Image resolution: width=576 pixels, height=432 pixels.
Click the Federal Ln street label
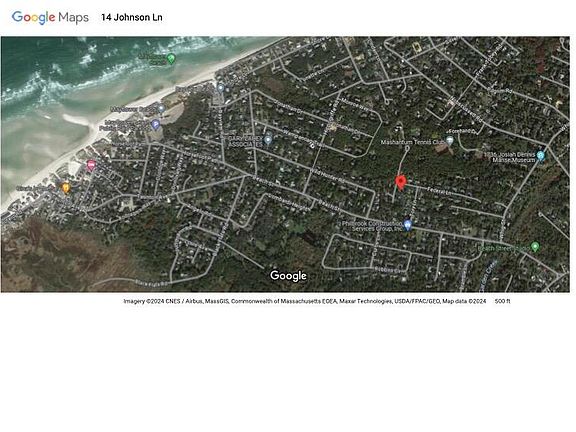click(x=439, y=191)
